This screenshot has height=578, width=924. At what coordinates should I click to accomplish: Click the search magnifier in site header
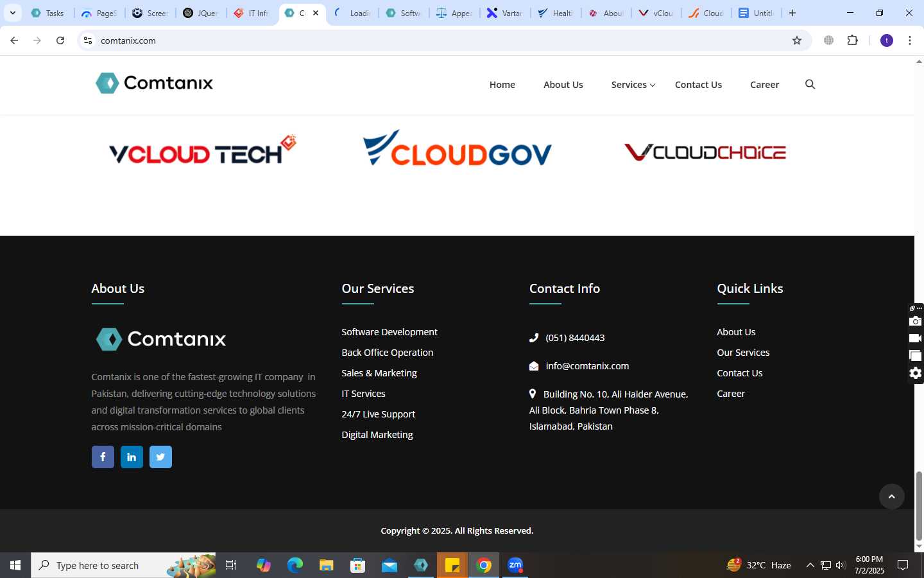pos(810,84)
